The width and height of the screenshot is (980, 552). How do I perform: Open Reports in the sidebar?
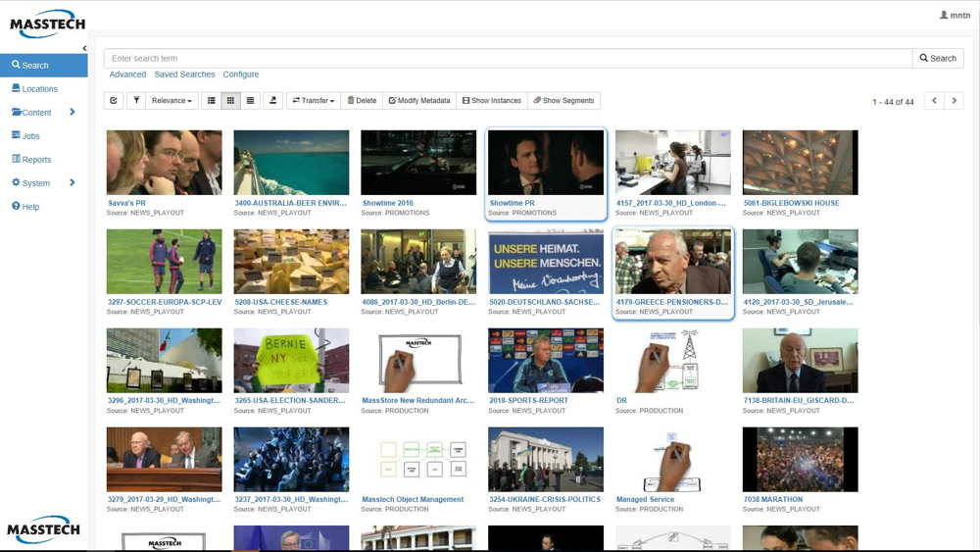pos(31,160)
